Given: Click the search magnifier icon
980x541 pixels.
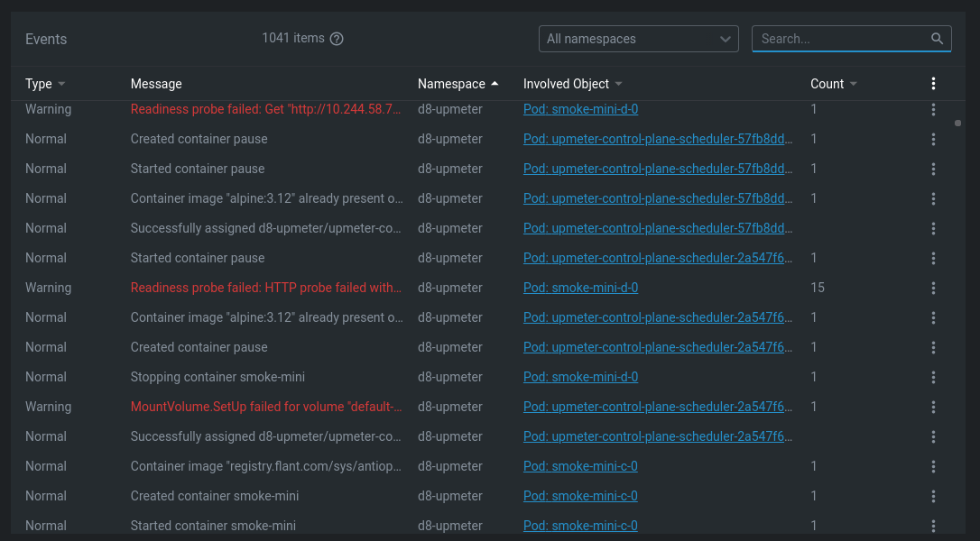Looking at the screenshot, I should pyautogui.click(x=938, y=39).
